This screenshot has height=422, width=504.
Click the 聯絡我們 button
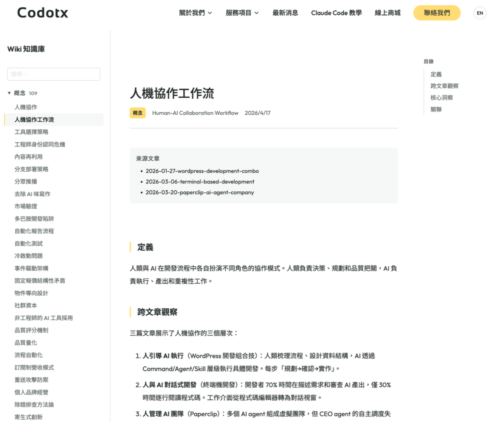pos(437,13)
